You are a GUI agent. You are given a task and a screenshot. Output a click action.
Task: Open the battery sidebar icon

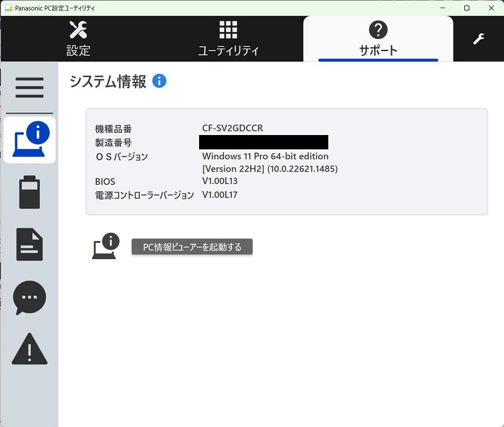click(30, 192)
